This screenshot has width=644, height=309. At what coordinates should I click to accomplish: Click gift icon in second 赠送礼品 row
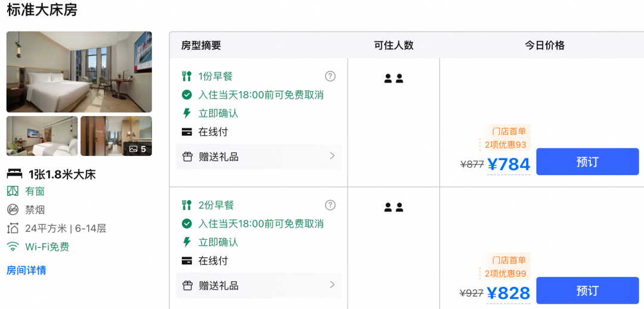pos(187,285)
